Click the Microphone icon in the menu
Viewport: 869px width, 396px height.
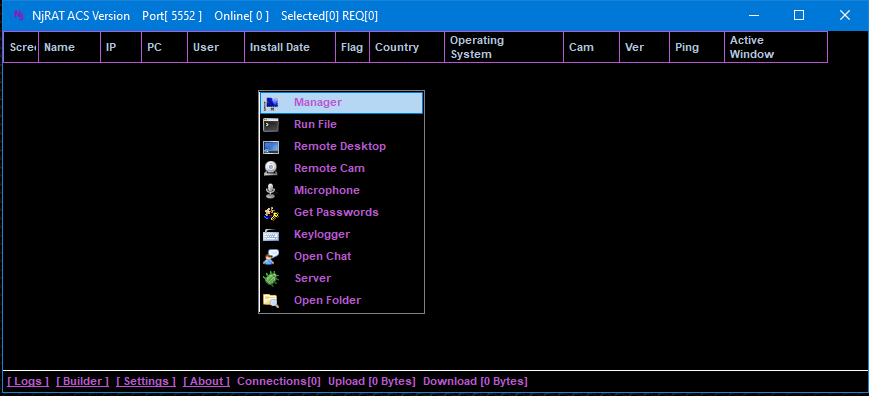pos(270,191)
